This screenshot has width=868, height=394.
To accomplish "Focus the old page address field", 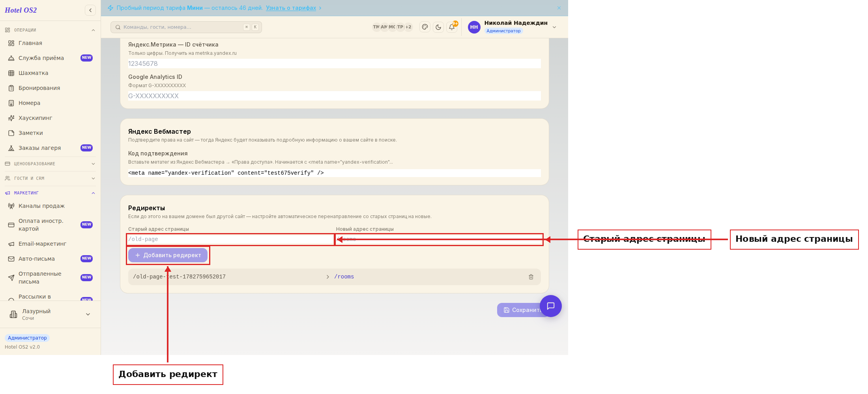I will click(231, 239).
